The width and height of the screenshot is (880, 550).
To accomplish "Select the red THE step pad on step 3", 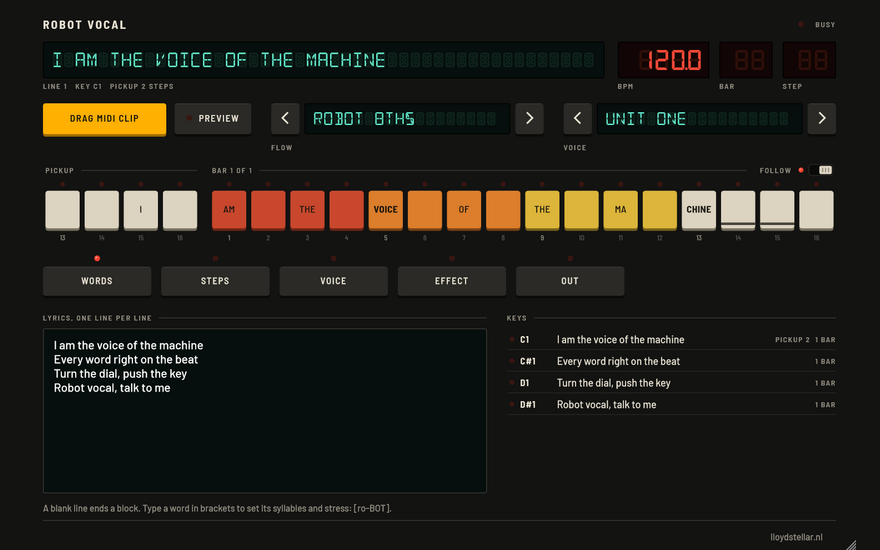I will pos(307,210).
